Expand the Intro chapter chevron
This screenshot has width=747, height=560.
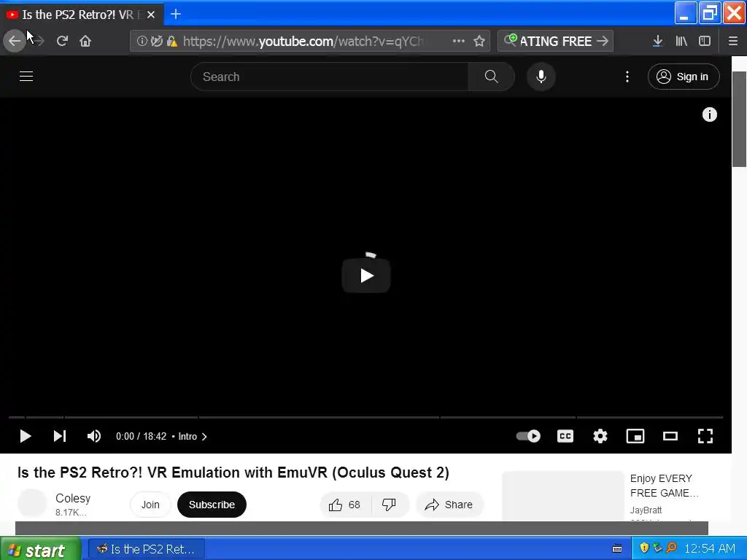pos(204,437)
